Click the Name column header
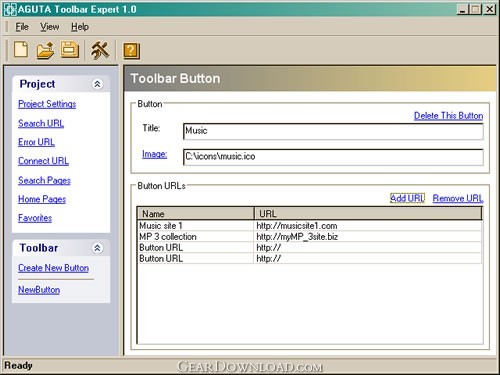The image size is (500, 375). [196, 213]
